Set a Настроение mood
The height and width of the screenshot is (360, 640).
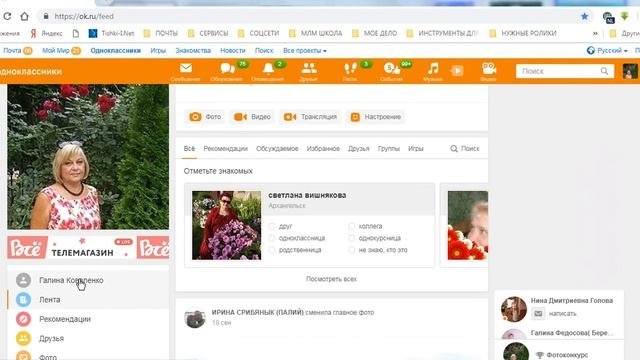click(376, 117)
